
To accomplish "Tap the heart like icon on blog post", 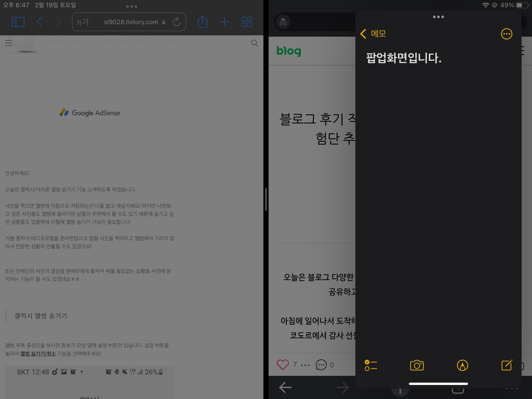I will [x=283, y=365].
